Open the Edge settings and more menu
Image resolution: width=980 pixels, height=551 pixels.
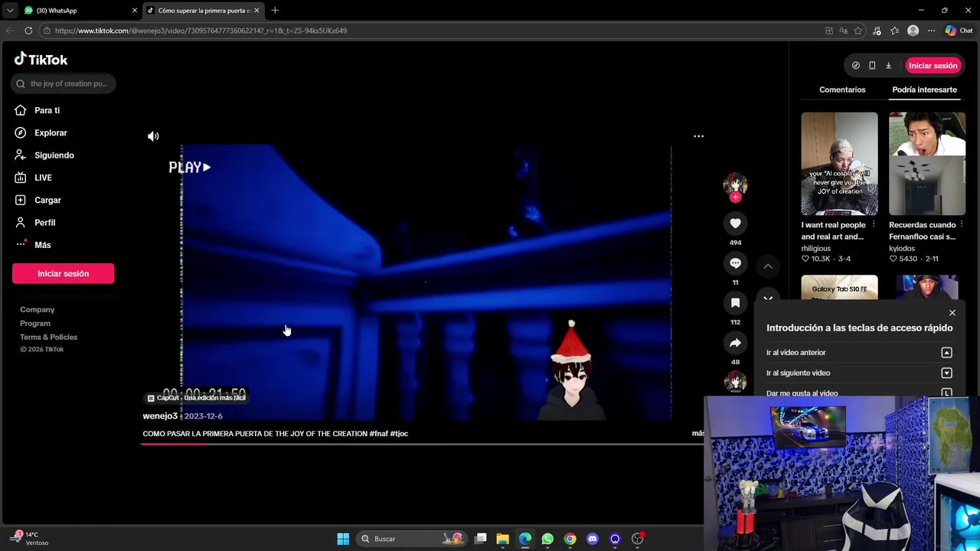[x=931, y=31]
